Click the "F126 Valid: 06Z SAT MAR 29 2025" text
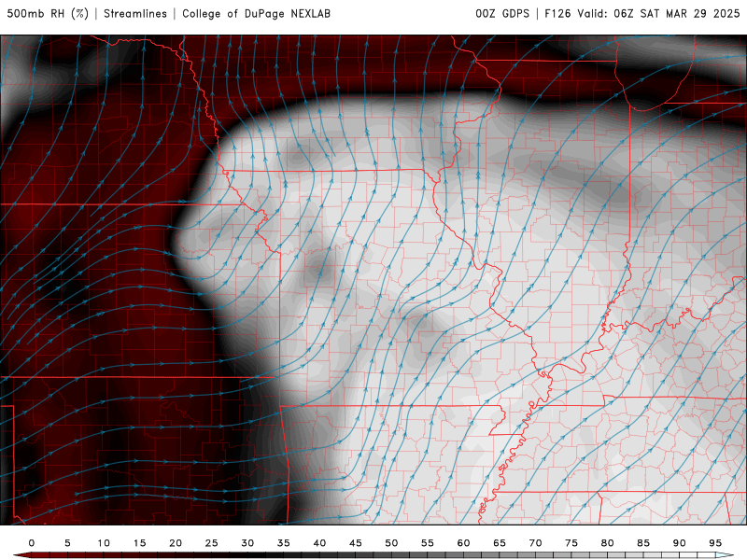This screenshot has width=747, height=560. coord(641,14)
